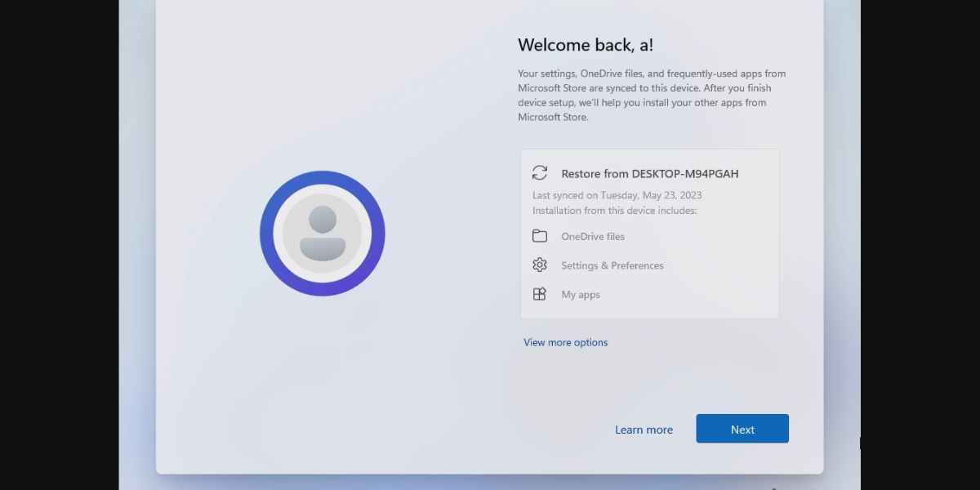Click the Welcome back heading
The width and height of the screenshot is (980, 490).
tap(586, 45)
